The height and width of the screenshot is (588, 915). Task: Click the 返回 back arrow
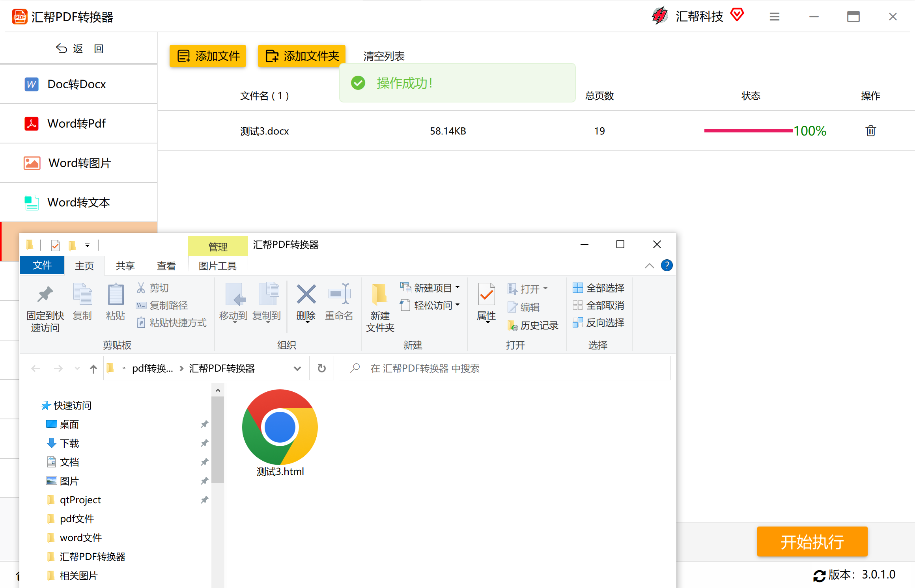click(x=62, y=48)
